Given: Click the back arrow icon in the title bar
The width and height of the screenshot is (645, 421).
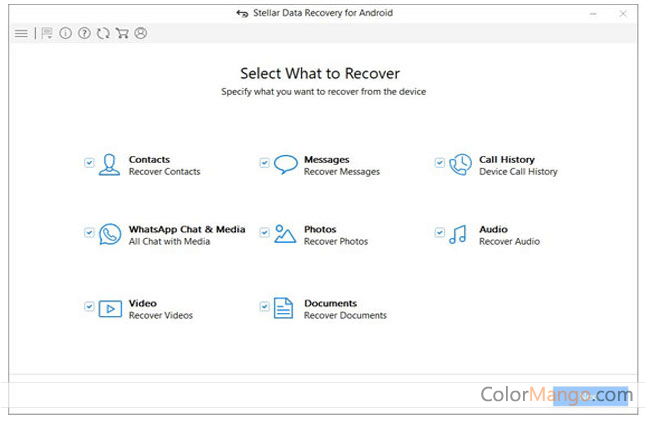Looking at the screenshot, I should tap(242, 14).
